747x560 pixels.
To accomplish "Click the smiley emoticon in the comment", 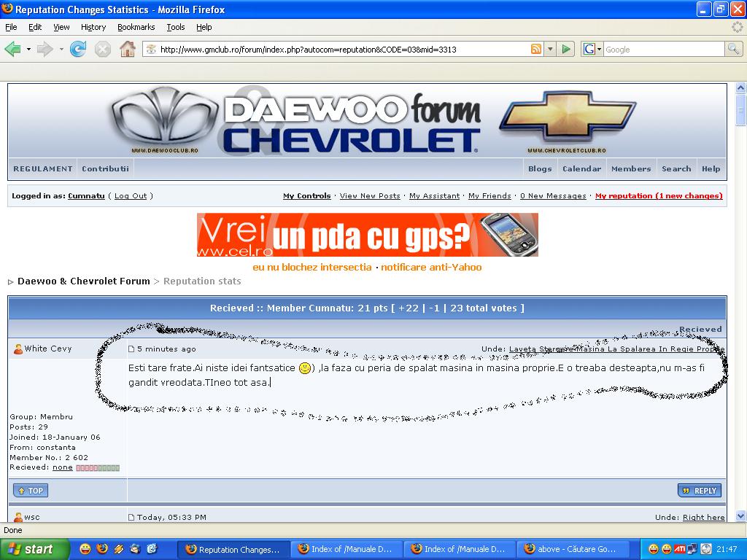I will [305, 368].
